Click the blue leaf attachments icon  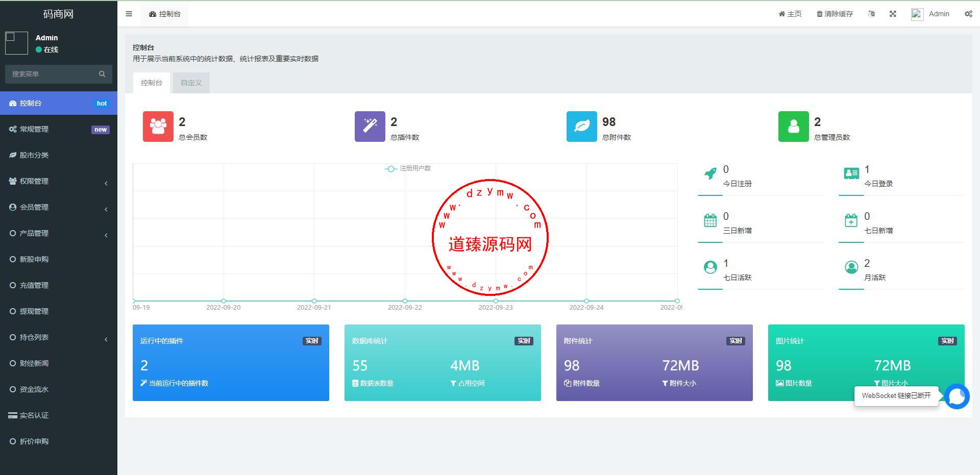click(x=582, y=127)
